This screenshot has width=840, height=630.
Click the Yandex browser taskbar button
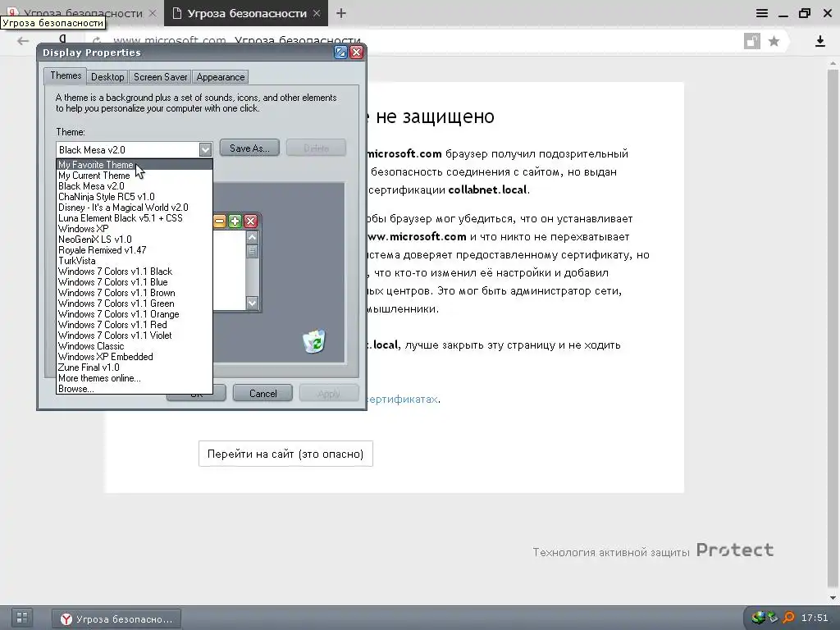[x=116, y=619]
